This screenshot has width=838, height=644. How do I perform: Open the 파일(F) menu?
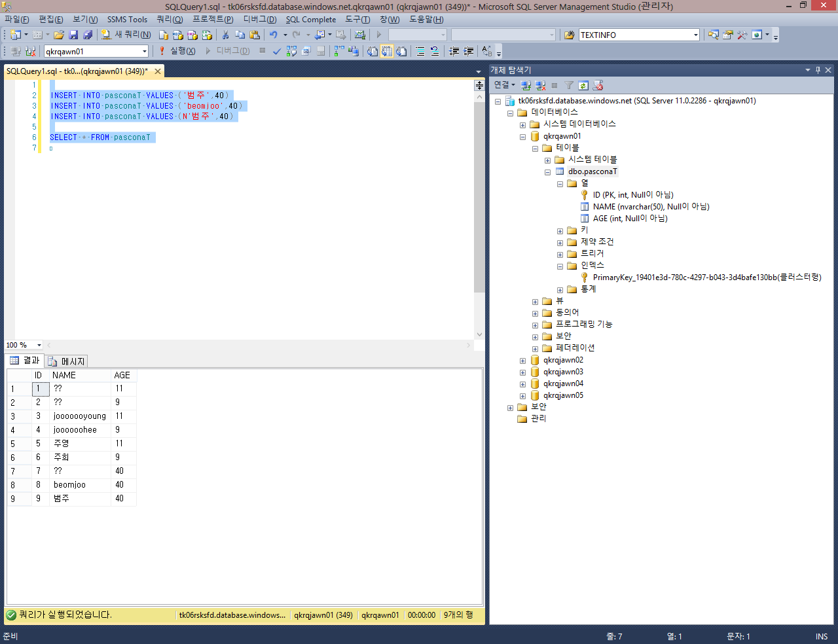[x=17, y=20]
